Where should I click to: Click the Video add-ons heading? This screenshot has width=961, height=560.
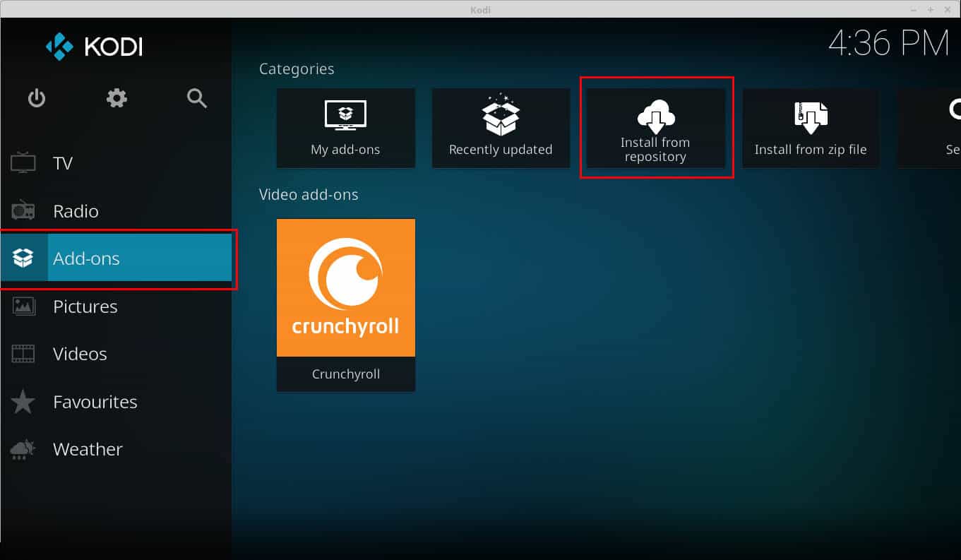(x=309, y=194)
